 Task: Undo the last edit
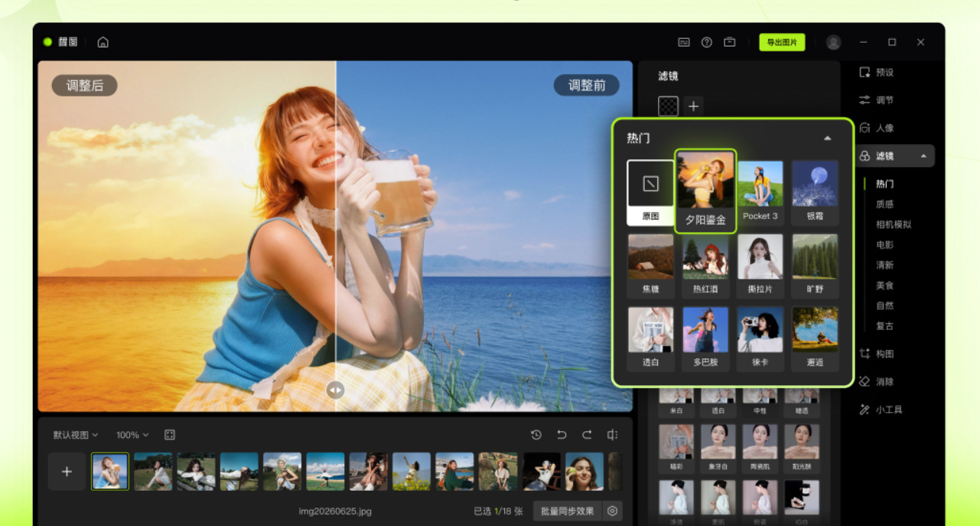coord(562,435)
